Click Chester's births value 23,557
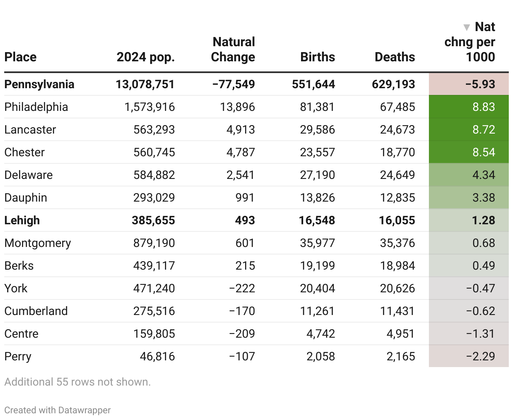Screen dimensions: 513x420 pyautogui.click(x=317, y=152)
